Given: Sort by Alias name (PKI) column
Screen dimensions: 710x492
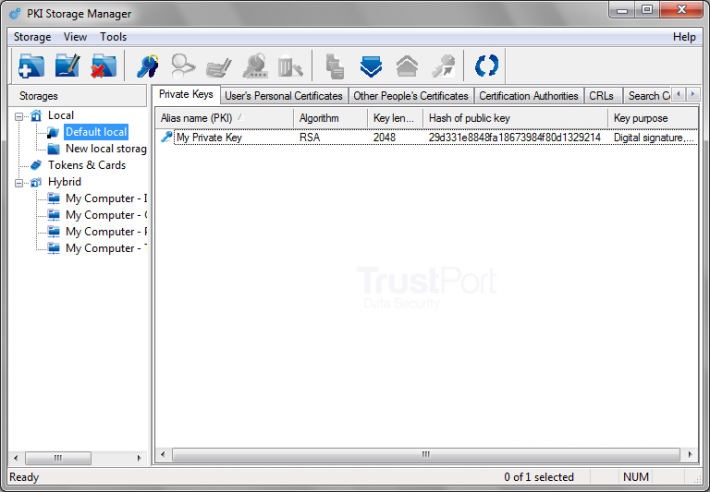Looking at the screenshot, I should click(x=225, y=118).
